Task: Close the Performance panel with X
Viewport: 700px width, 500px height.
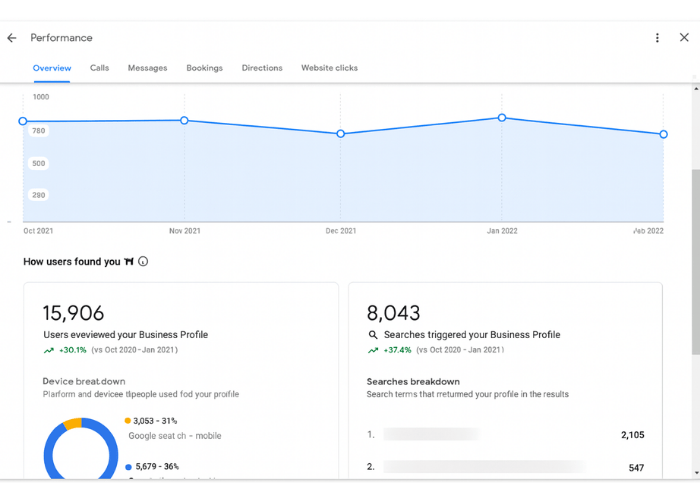Action: [684, 38]
